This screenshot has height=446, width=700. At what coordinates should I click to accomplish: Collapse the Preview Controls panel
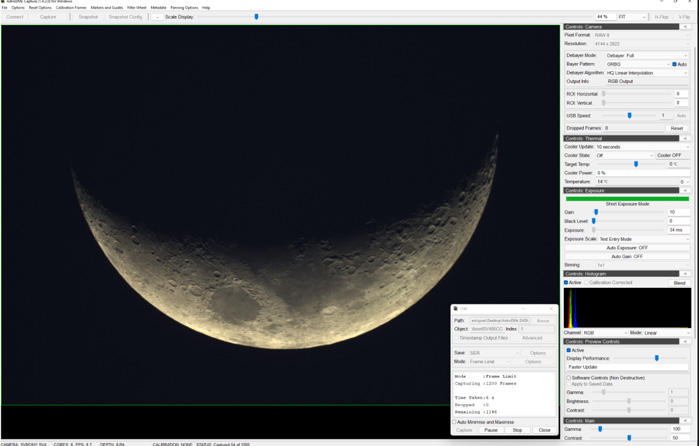click(x=685, y=342)
